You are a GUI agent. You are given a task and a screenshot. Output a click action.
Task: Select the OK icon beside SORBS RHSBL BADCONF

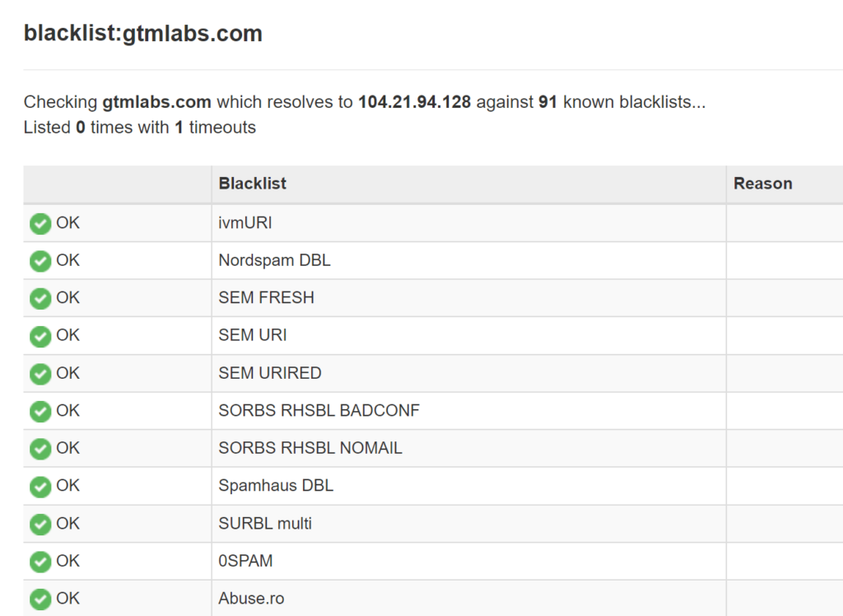(x=40, y=410)
